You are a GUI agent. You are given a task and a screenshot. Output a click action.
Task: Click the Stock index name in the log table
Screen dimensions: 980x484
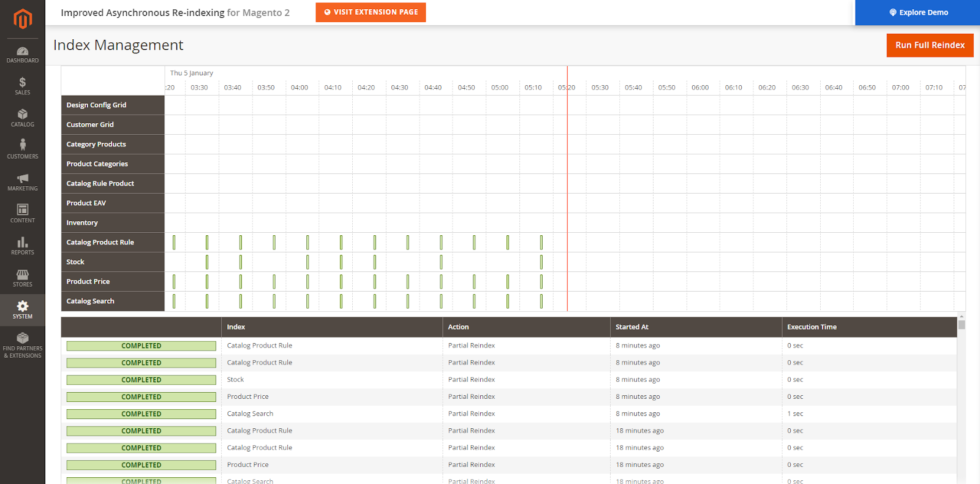tap(235, 380)
